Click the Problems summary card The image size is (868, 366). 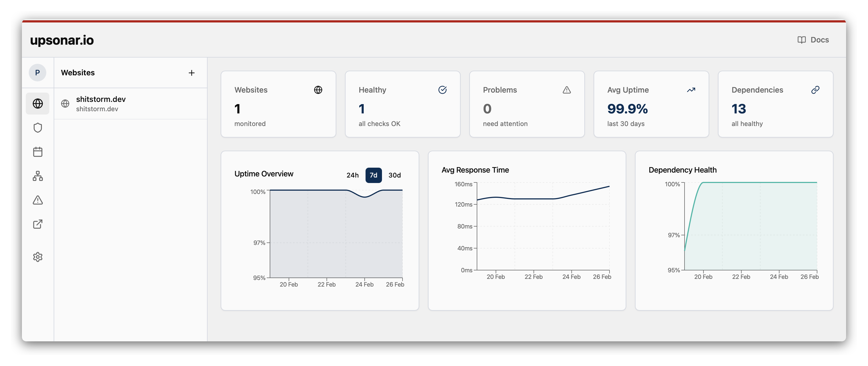(526, 104)
